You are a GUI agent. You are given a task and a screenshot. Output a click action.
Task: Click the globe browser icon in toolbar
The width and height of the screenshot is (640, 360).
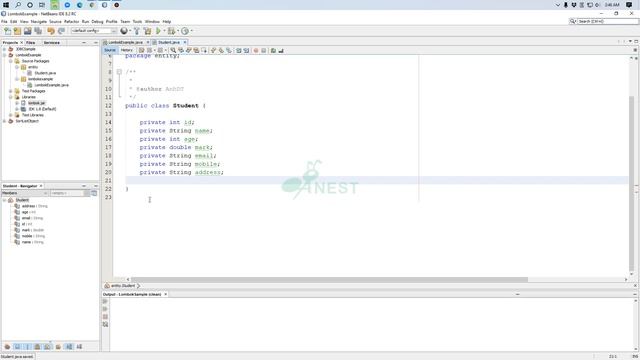click(124, 31)
